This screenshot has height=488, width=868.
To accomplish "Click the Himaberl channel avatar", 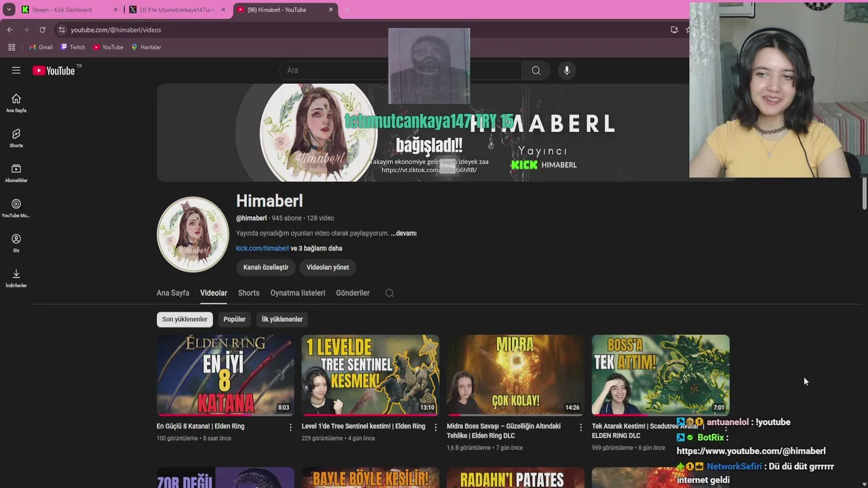I will click(x=193, y=234).
